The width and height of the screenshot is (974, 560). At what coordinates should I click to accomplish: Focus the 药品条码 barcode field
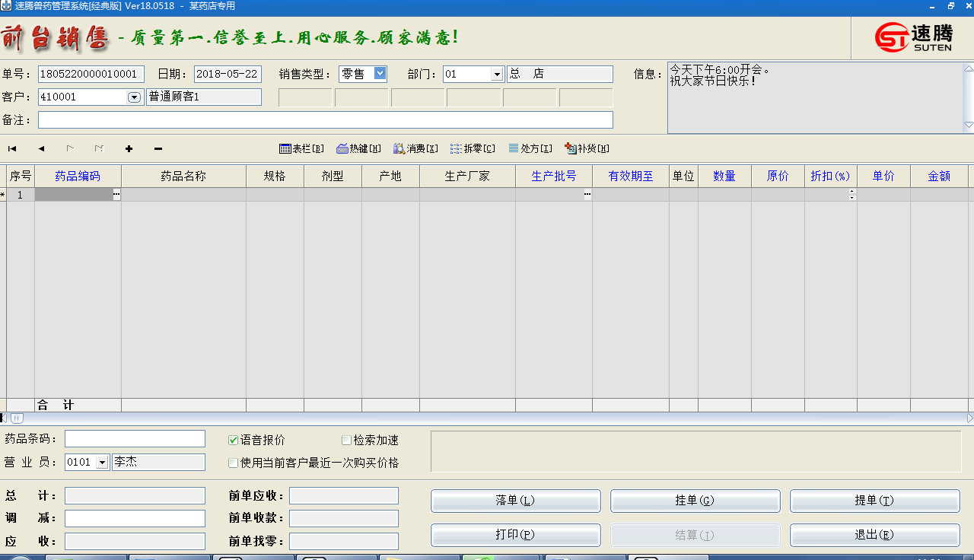tap(135, 439)
